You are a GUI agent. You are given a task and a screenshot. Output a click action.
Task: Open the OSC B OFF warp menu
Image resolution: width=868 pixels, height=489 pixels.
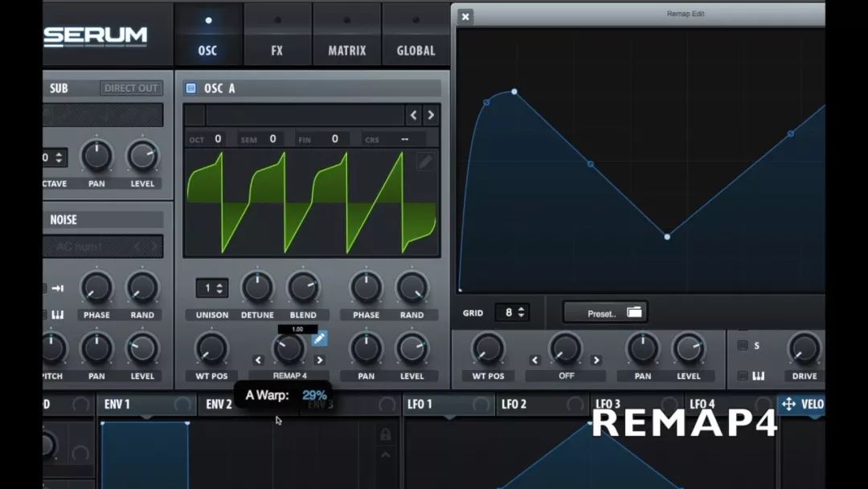click(x=565, y=376)
